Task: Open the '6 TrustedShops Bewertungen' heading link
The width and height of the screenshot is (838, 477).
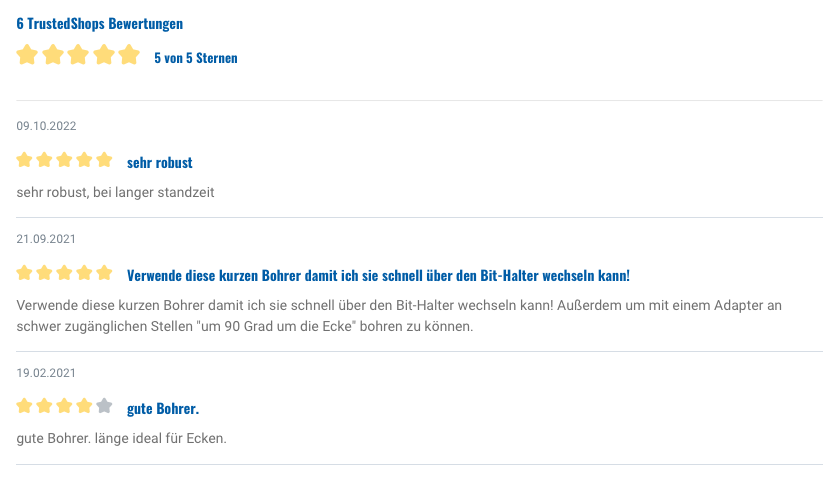Action: pos(99,23)
